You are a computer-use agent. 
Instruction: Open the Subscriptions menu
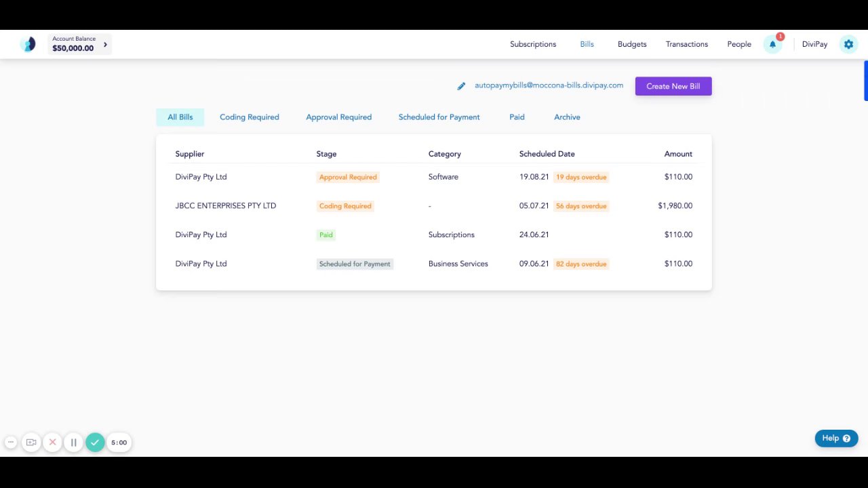pyautogui.click(x=533, y=44)
